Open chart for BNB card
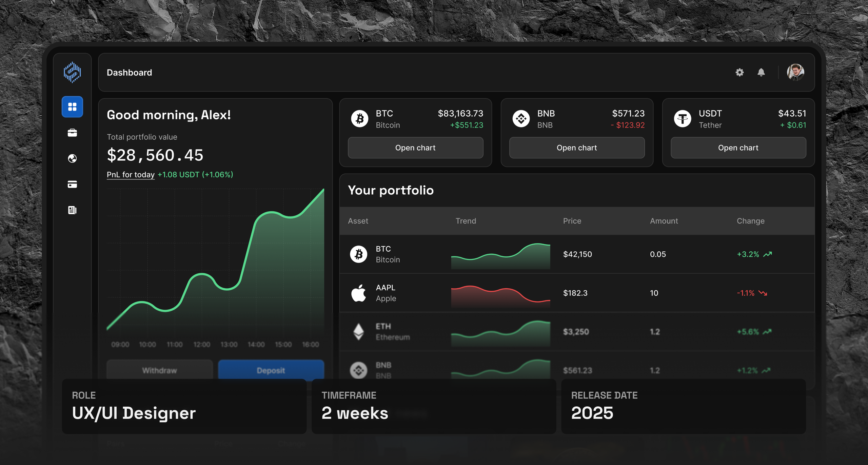The image size is (868, 465). (577, 148)
